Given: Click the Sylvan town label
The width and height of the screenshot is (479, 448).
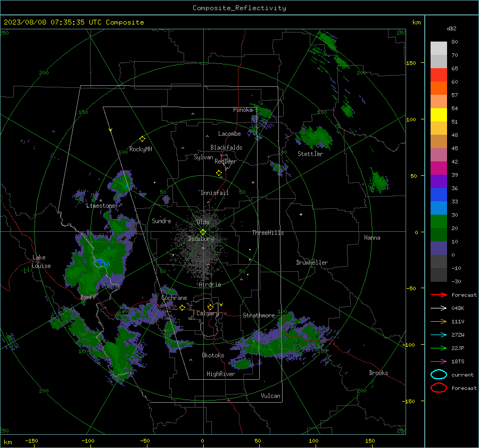Looking at the screenshot, I should point(203,157).
